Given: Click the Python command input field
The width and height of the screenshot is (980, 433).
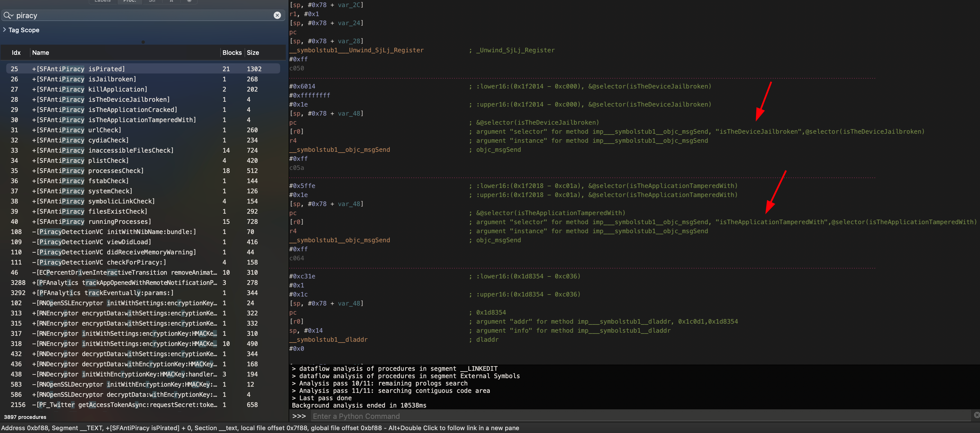Looking at the screenshot, I should pyautogui.click(x=641, y=416).
